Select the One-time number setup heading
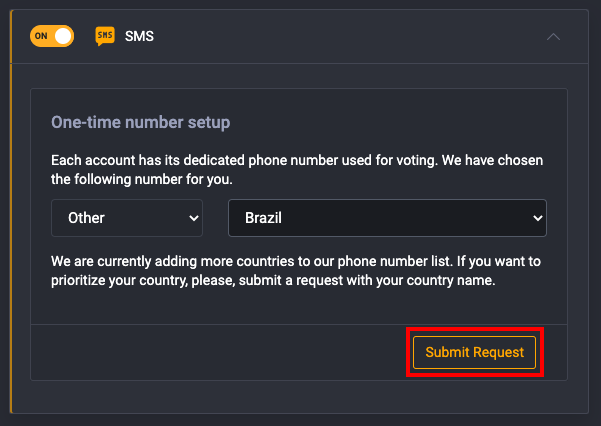601x426 pixels. click(141, 122)
